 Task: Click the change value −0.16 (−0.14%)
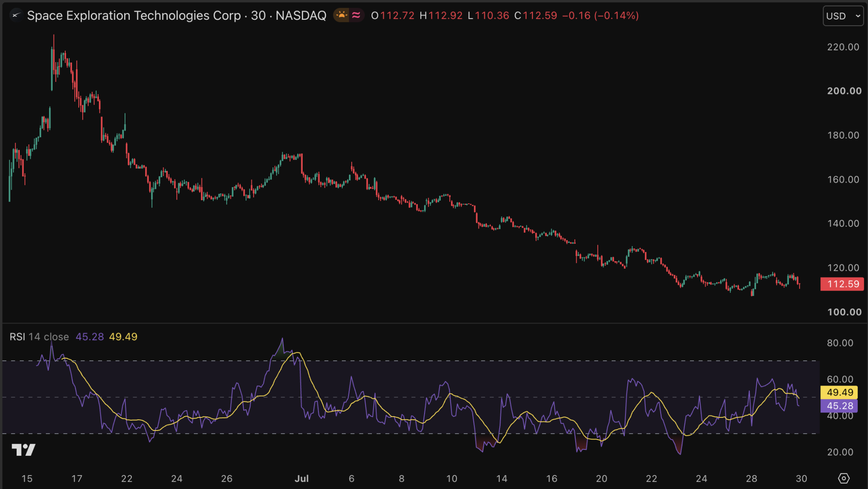point(600,16)
